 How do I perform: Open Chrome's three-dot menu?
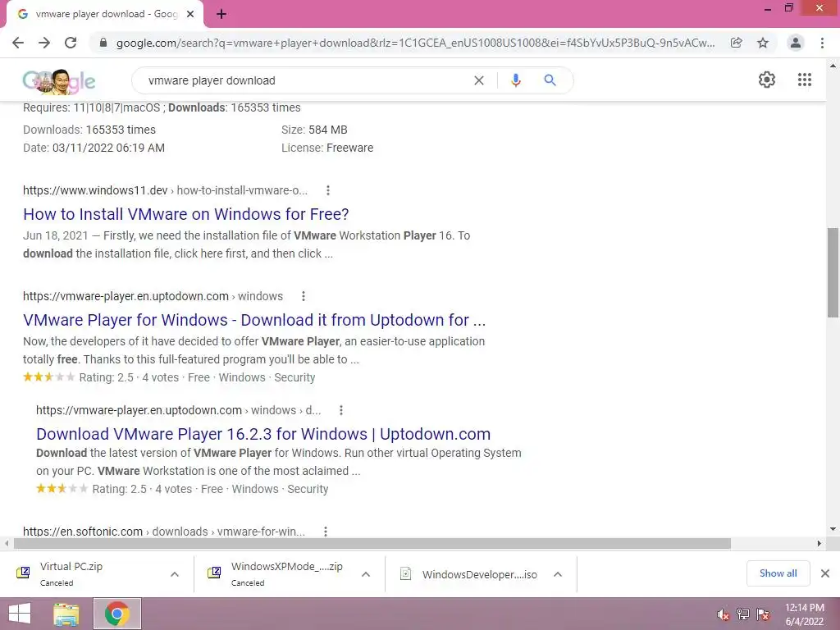click(822, 43)
